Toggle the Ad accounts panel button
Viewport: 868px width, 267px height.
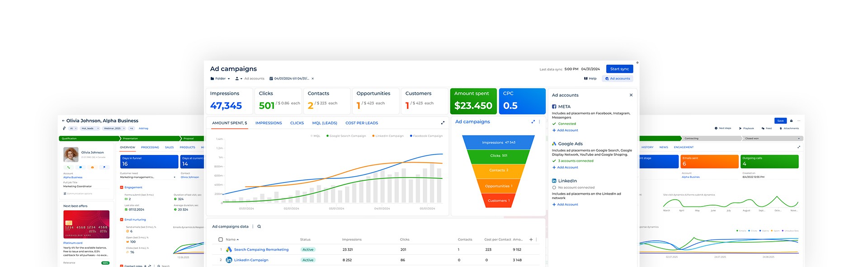(x=618, y=79)
